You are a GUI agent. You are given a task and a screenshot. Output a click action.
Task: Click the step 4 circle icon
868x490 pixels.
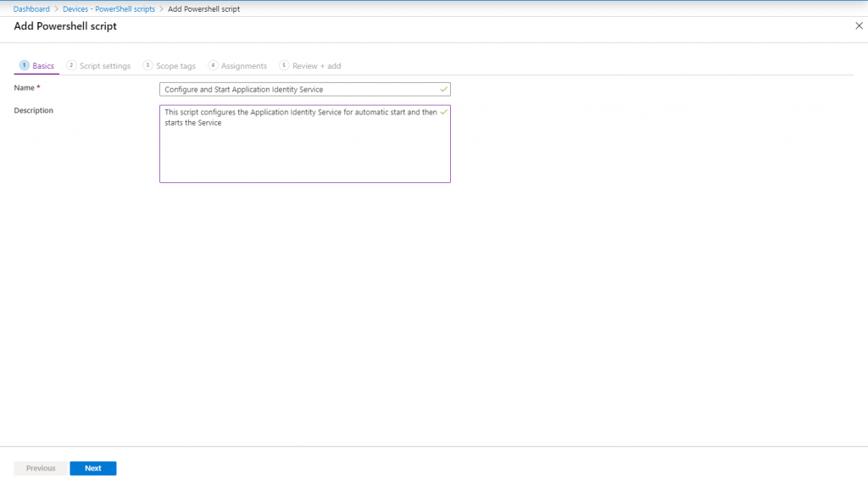213,65
